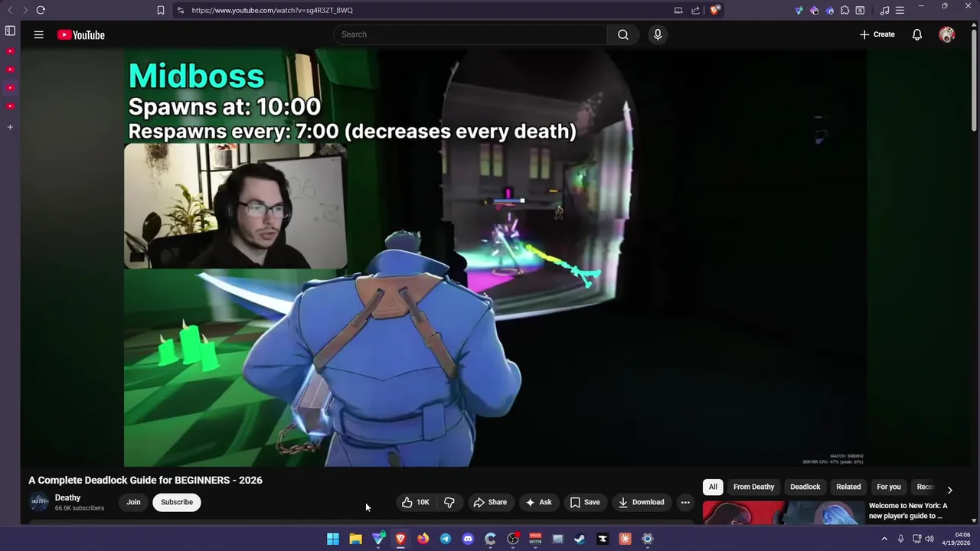Like the video with the 10K thumbs-up

416,502
